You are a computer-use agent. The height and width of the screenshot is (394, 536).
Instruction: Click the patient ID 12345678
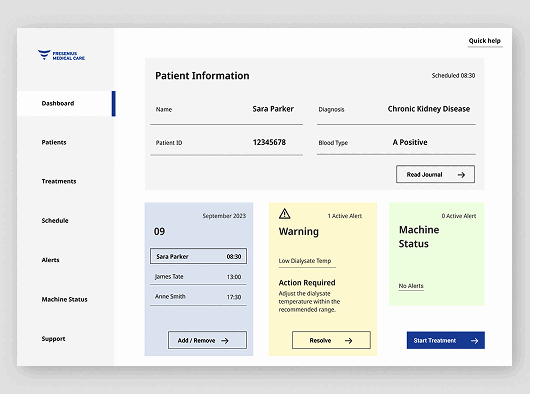click(x=269, y=142)
